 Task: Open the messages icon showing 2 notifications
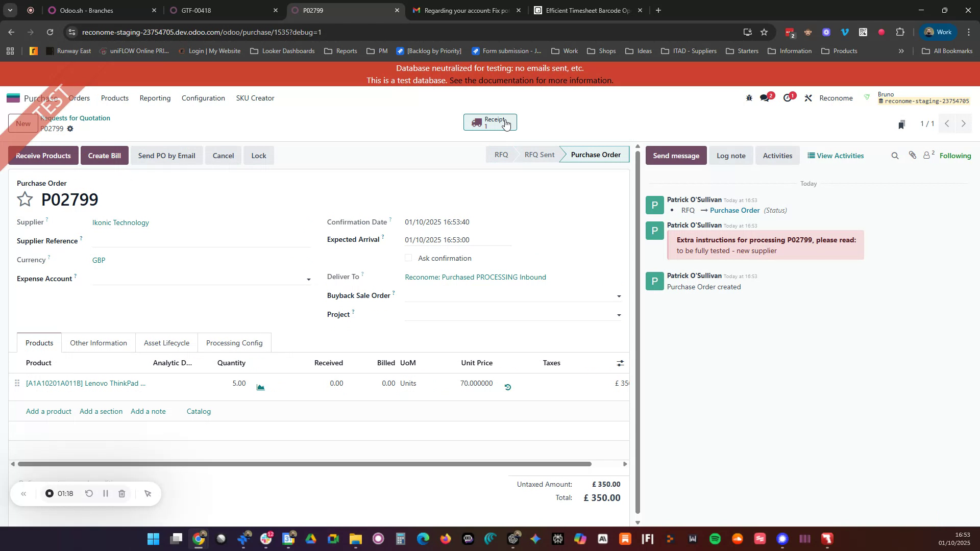[765, 97]
